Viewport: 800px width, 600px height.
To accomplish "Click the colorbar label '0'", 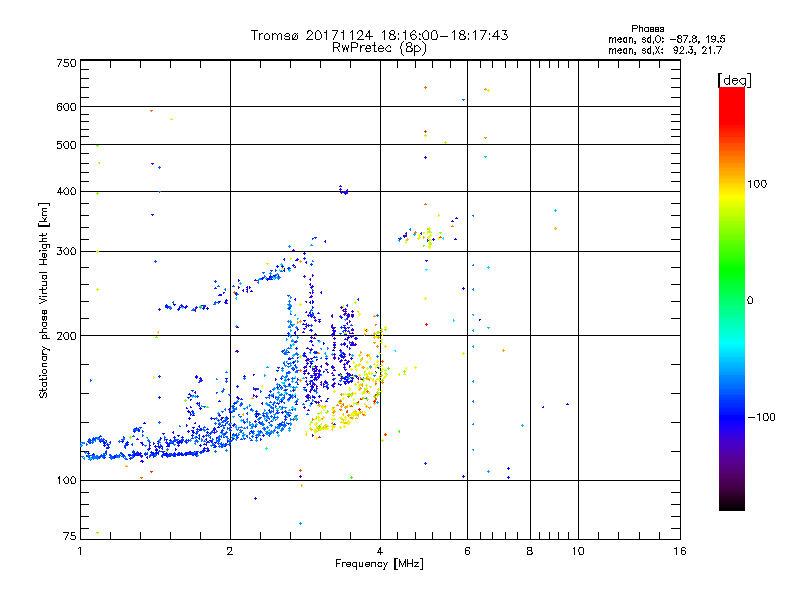I will [750, 301].
